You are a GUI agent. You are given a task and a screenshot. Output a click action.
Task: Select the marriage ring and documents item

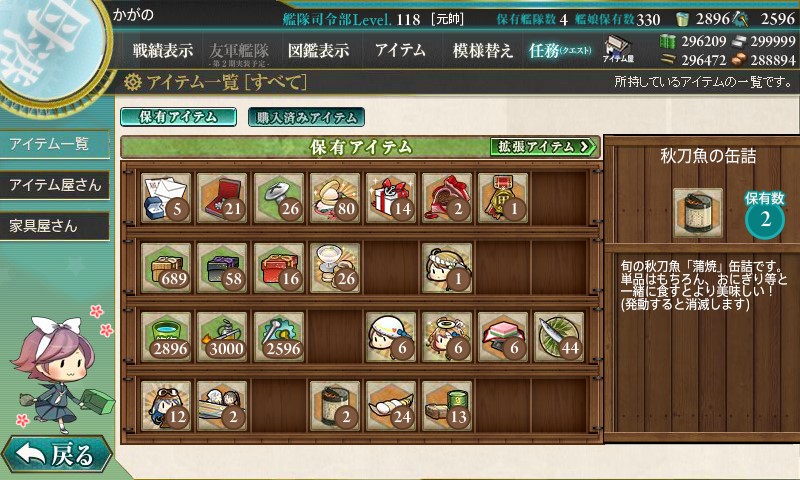[166, 198]
